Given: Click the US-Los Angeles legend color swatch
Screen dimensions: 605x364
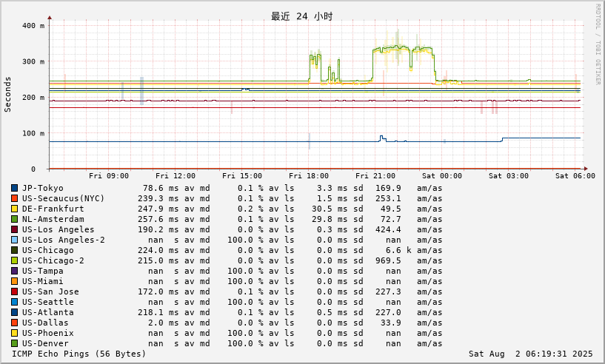Looking at the screenshot, I should (x=15, y=230).
